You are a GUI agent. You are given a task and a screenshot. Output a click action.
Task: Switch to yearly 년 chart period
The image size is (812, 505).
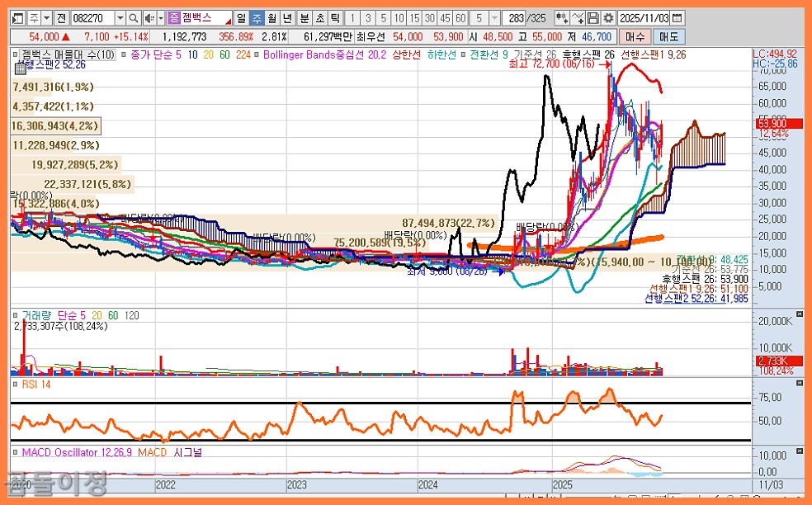pos(287,18)
